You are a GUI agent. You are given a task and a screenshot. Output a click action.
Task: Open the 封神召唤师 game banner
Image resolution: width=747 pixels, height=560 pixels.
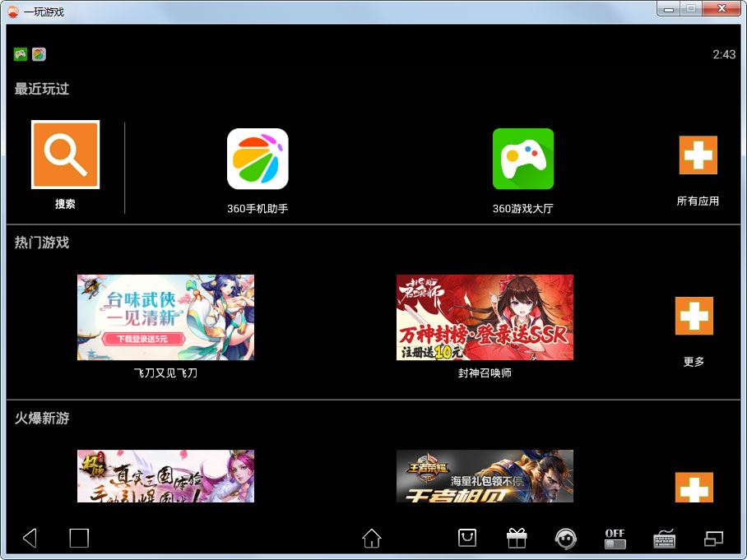click(x=485, y=317)
